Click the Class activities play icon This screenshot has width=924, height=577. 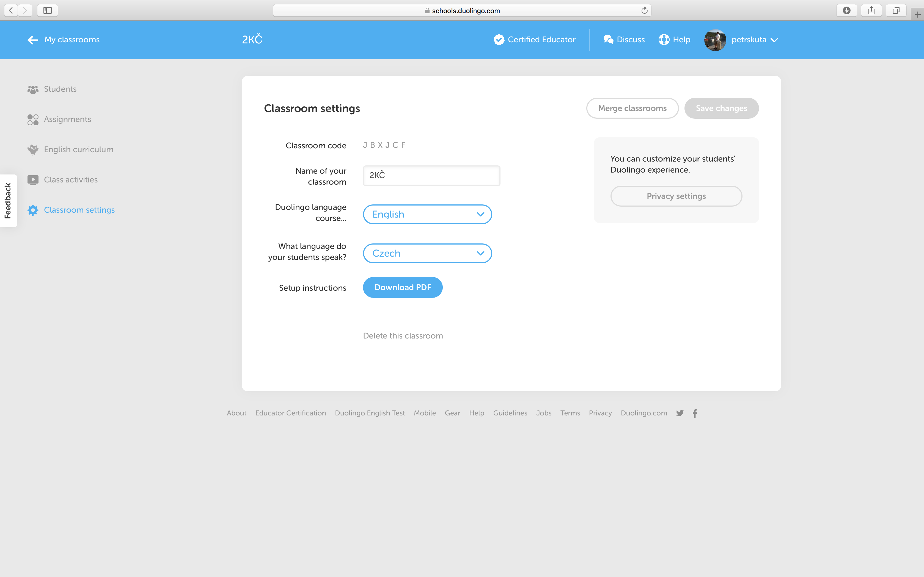click(33, 180)
